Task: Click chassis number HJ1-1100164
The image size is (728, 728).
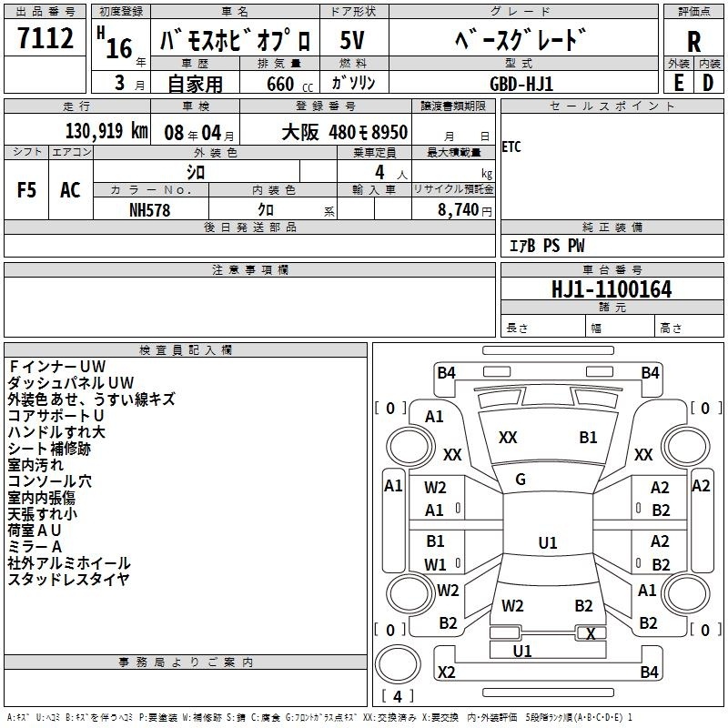Action: click(x=612, y=290)
